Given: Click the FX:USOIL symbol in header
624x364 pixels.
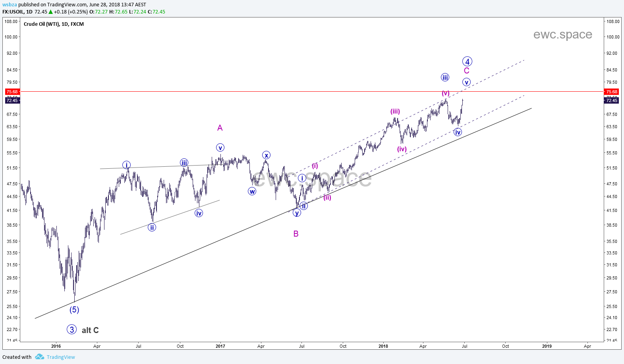Looking at the screenshot, I should point(13,12).
